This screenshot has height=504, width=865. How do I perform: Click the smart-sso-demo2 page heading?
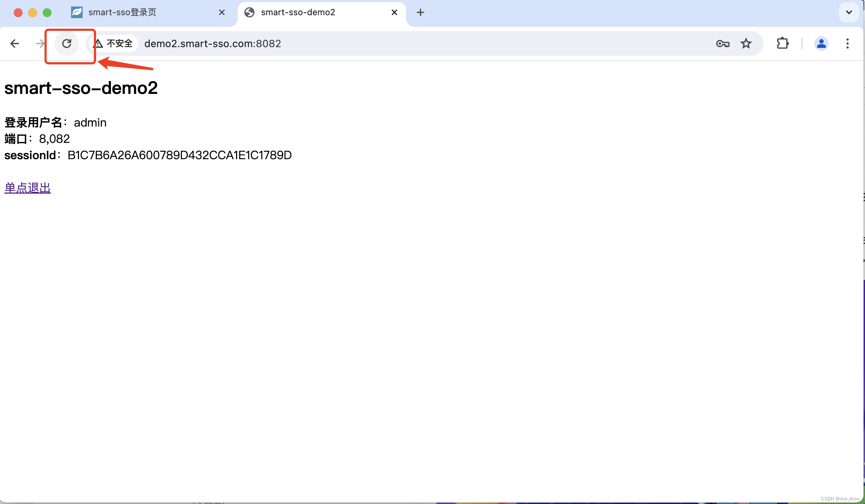[81, 88]
